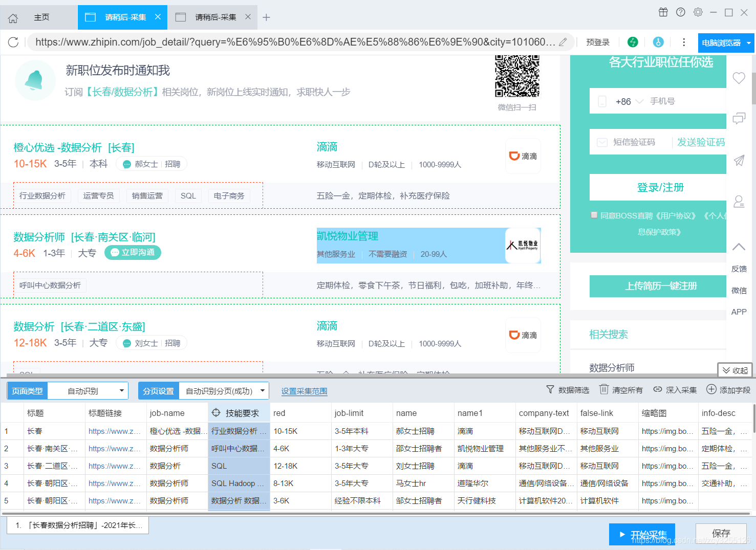Select 技能要求 column header
This screenshot has height=550, width=756.
[x=239, y=413]
